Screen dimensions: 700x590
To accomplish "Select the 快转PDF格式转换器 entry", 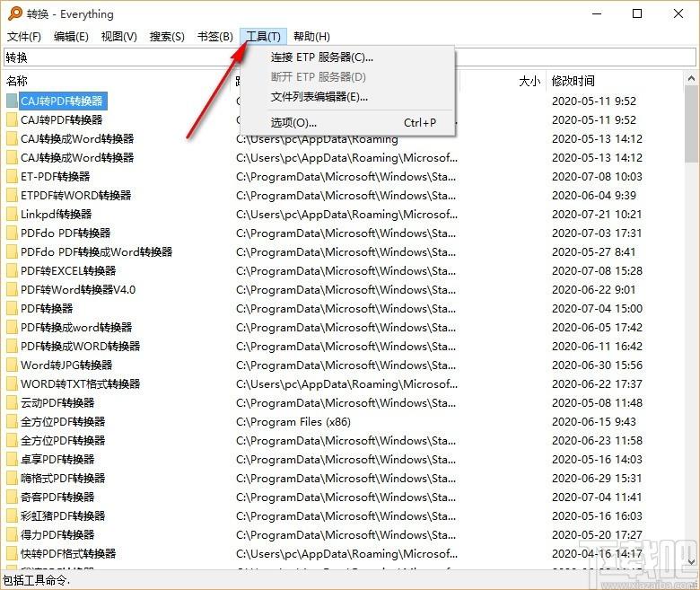I will point(68,554).
